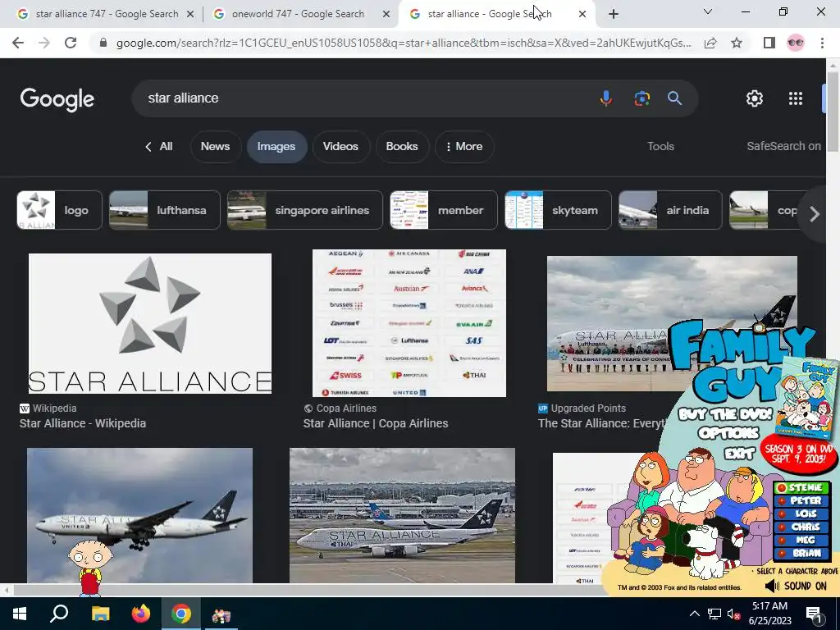Open Windows taskbar search

click(x=59, y=614)
